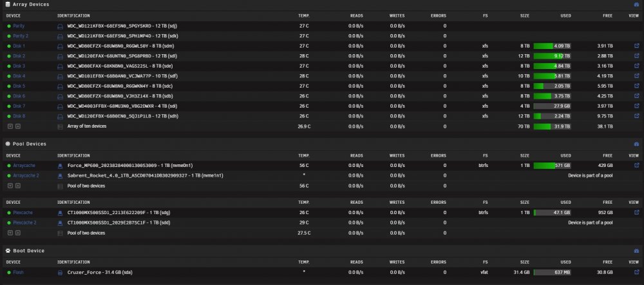Click the blue icon in Boot Device header
Viewport: 644px width, 285px height.
(x=637, y=250)
